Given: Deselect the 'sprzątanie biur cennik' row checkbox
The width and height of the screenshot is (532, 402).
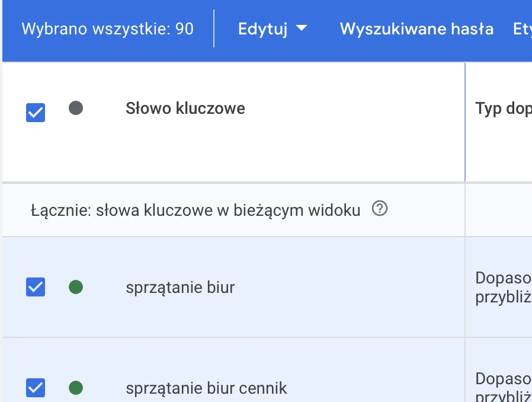Looking at the screenshot, I should coord(36,388).
